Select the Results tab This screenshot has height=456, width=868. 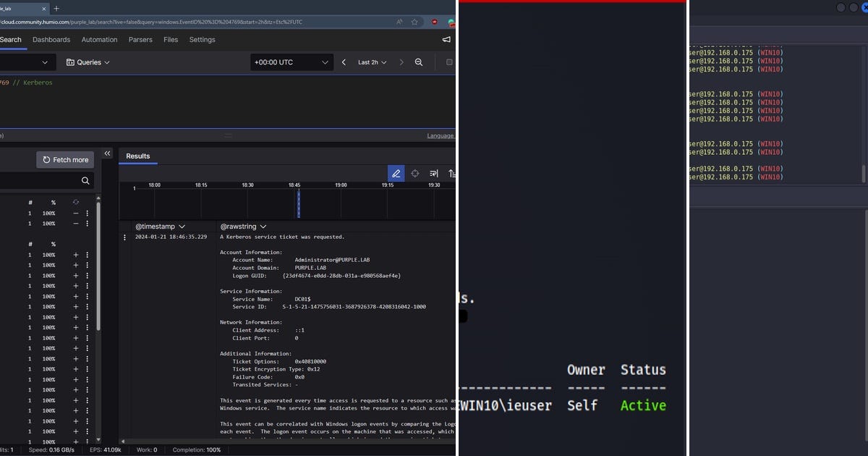click(138, 156)
